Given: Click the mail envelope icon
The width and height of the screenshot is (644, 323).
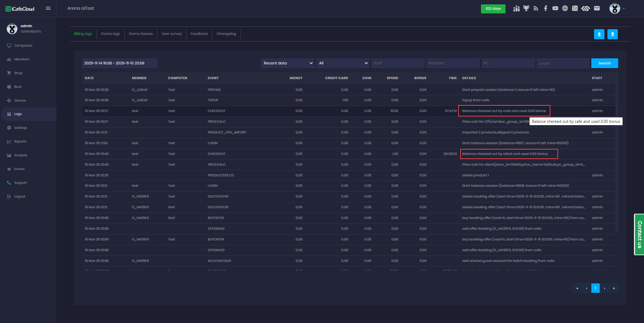Looking at the screenshot, I should point(597,8).
